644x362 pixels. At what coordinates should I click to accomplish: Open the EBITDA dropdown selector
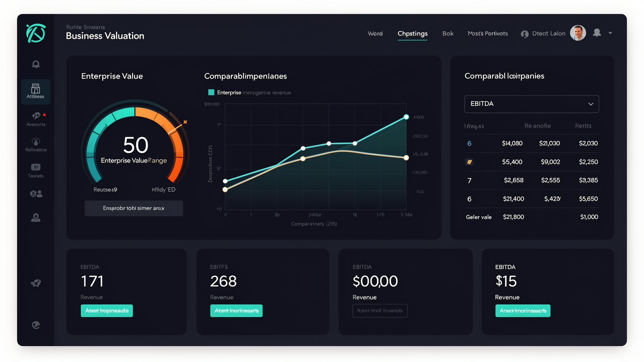(532, 104)
